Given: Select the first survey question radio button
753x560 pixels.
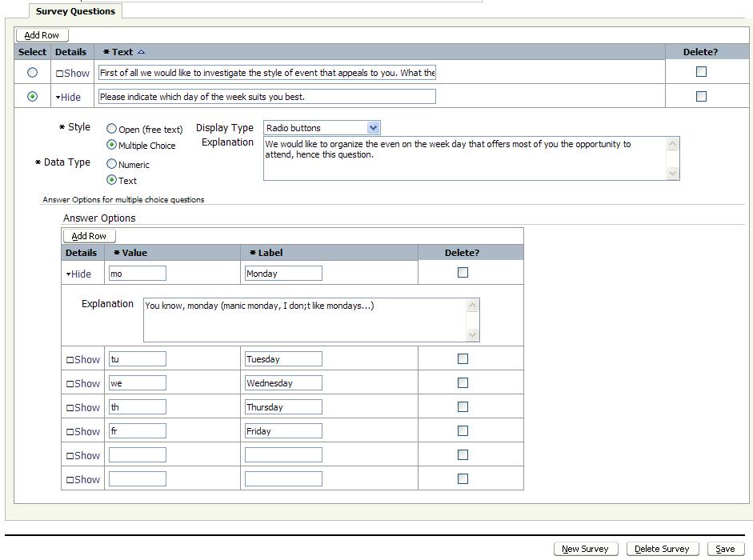Looking at the screenshot, I should (33, 72).
